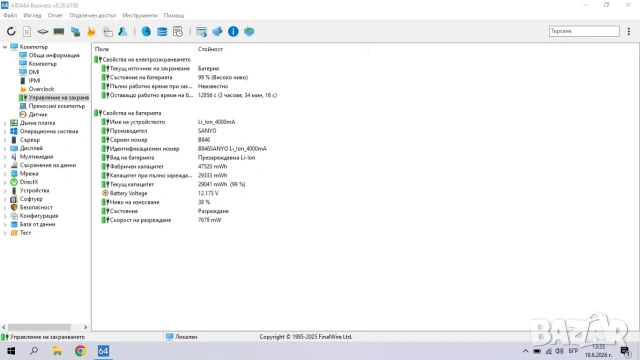Expand the Операционна система node arrow

coord(5,131)
